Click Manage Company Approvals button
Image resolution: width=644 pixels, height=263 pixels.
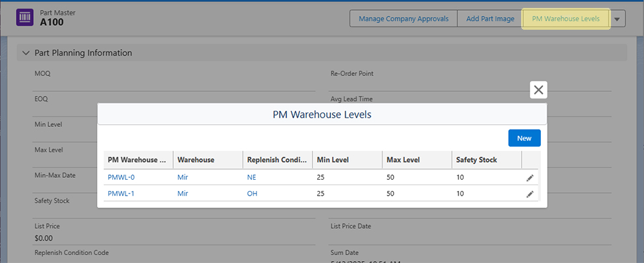click(x=404, y=19)
